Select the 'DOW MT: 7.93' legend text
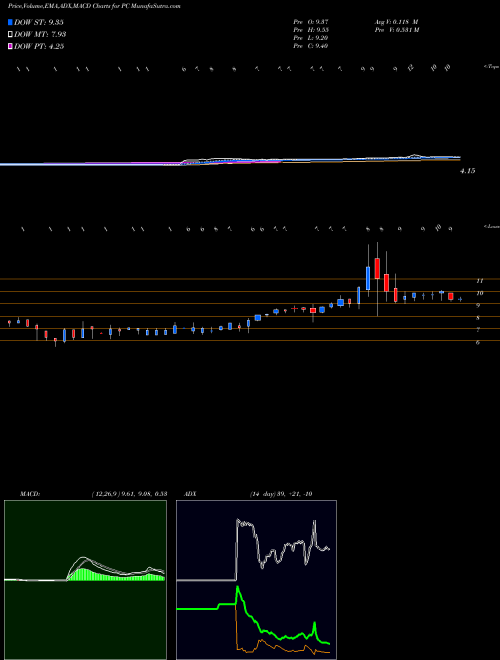This screenshot has height=660, width=500. coord(40,34)
